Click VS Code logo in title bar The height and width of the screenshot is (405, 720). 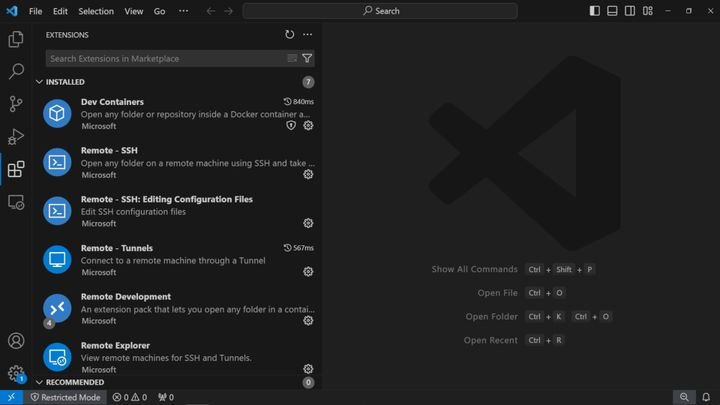12,11
